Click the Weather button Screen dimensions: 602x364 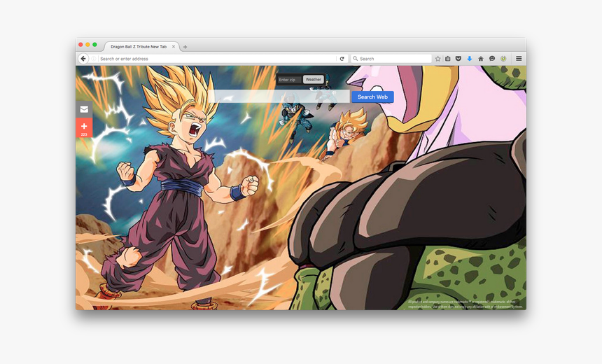coord(314,80)
